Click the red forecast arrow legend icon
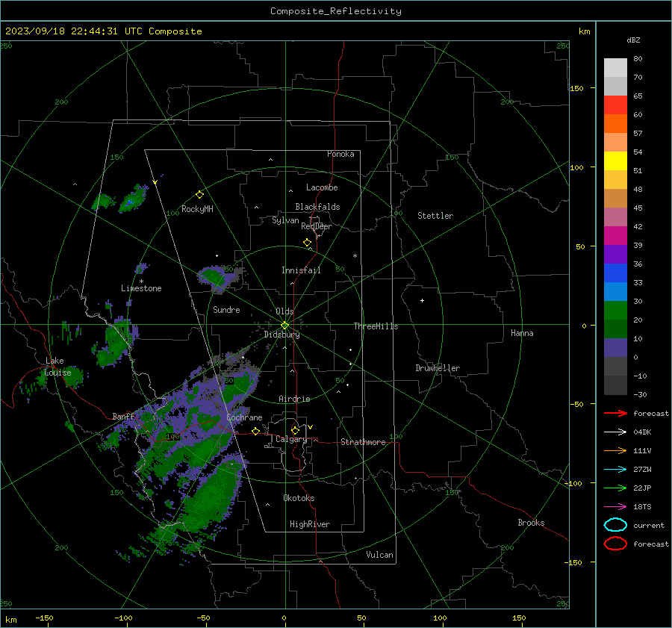 pyautogui.click(x=615, y=413)
